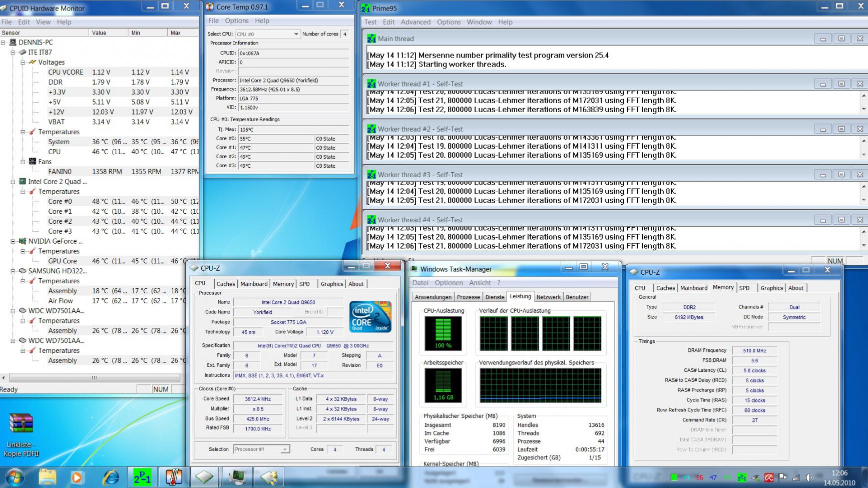The image size is (868, 488).
Task: Collapse the ITE IT87 node
Action: 14,53
